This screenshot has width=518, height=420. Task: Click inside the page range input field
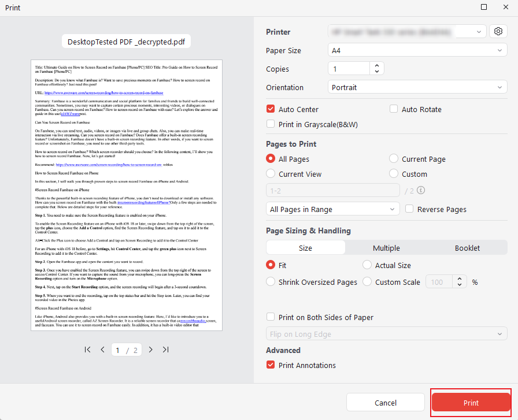332,190
